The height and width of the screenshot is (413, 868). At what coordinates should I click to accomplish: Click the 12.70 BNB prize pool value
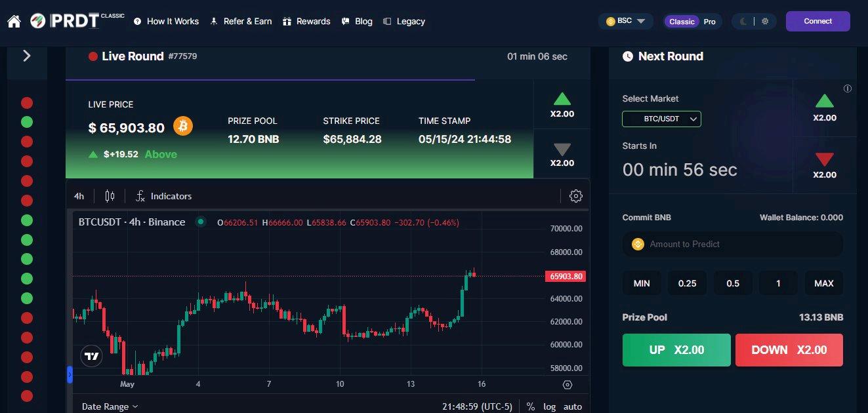253,139
